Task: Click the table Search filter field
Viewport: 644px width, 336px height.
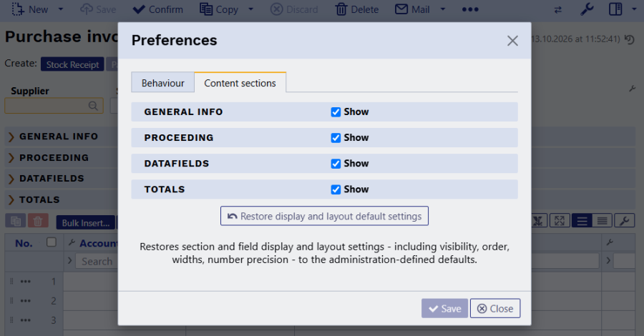Action: click(97, 262)
